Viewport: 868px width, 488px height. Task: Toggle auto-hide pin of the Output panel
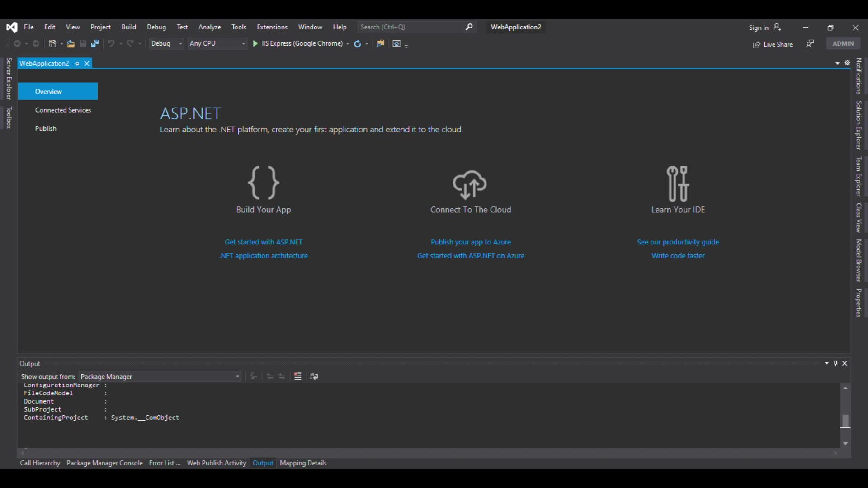click(x=835, y=363)
